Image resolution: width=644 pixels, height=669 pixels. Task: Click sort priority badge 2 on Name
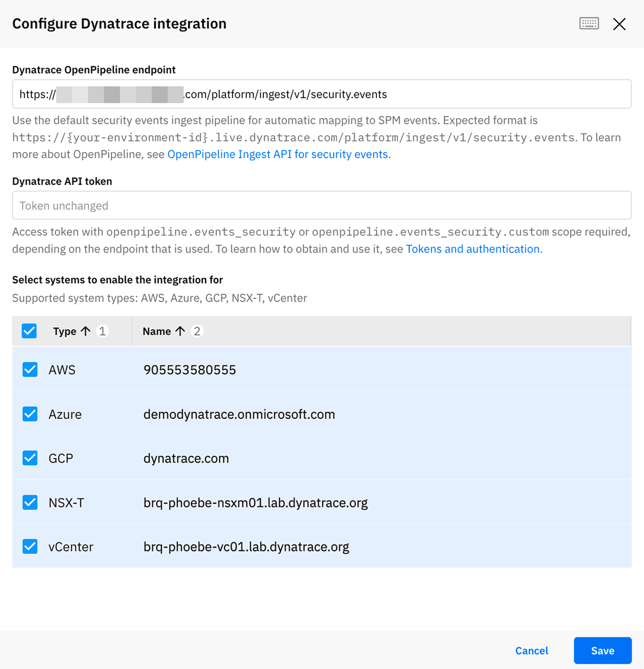(197, 331)
